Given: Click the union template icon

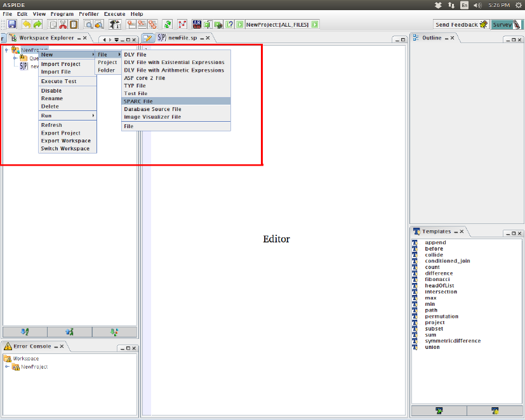Looking at the screenshot, I should coord(415,347).
